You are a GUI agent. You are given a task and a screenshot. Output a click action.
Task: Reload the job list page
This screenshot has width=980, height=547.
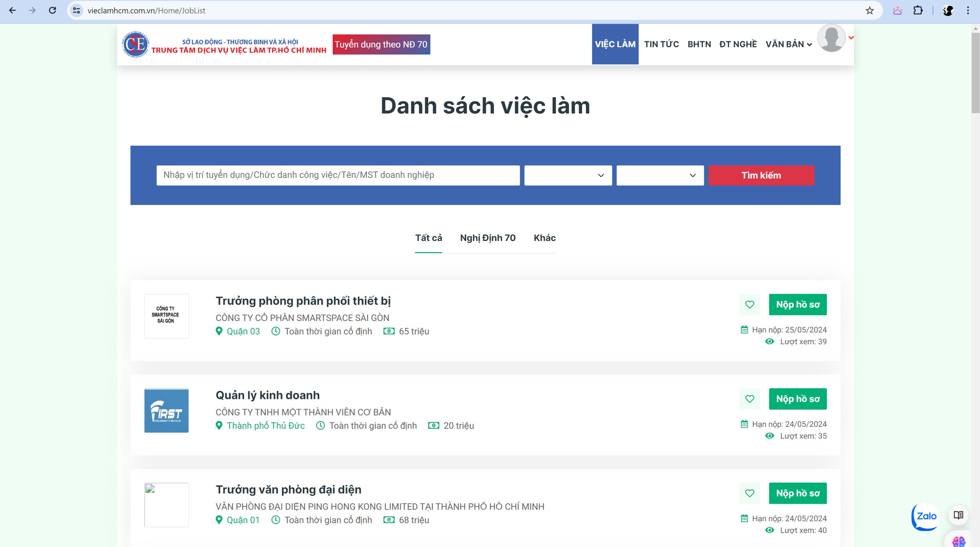52,10
